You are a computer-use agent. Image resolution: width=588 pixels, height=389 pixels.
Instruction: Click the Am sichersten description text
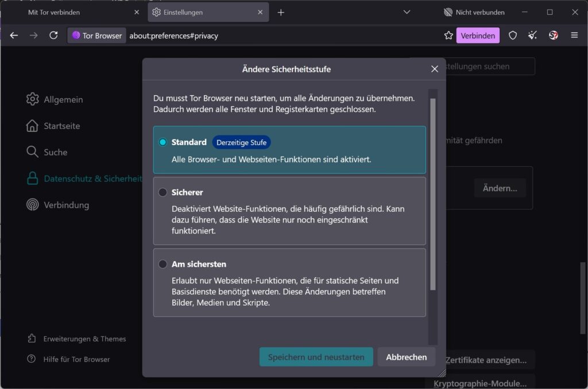point(285,291)
